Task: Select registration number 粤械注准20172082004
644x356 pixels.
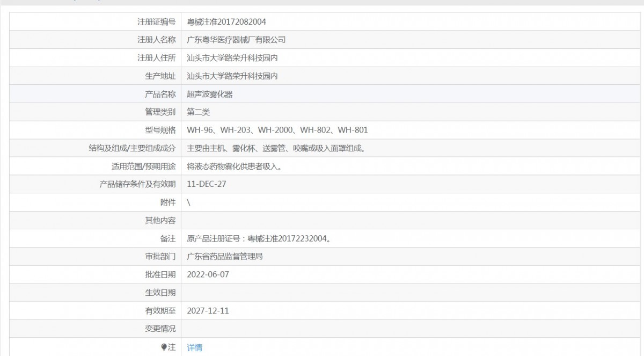Action: (226, 21)
